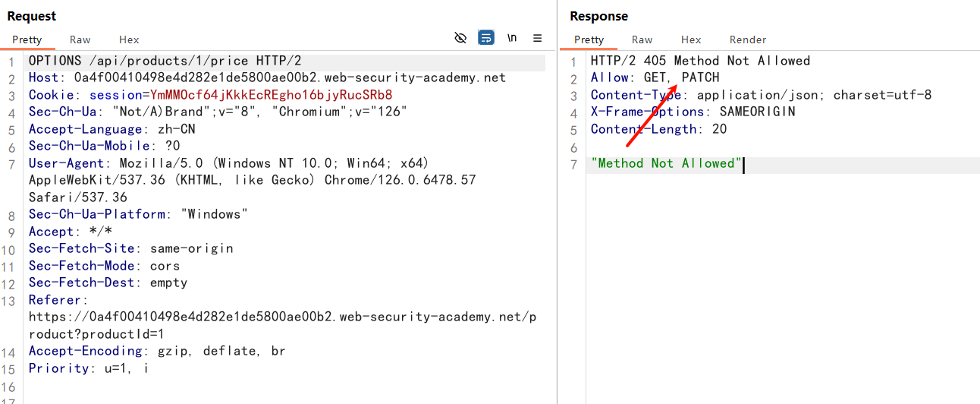This screenshot has width=980, height=404.
Task: Click the session cookie value in request
Action: click(271, 95)
